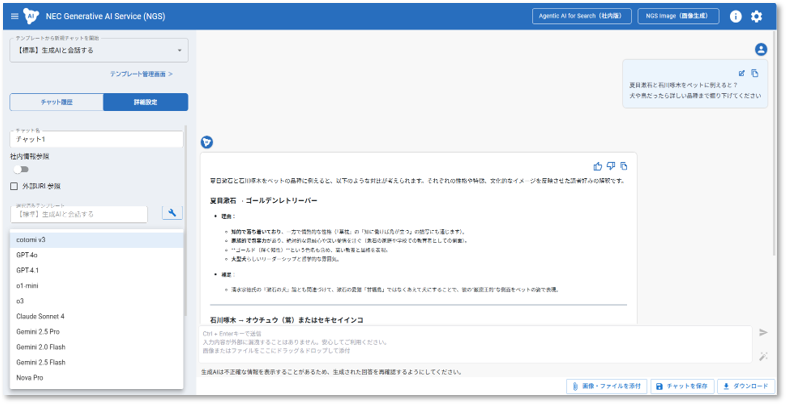This screenshot has width=786, height=404.
Task: Click the wrench icon beside the template field
Action: pos(172,213)
